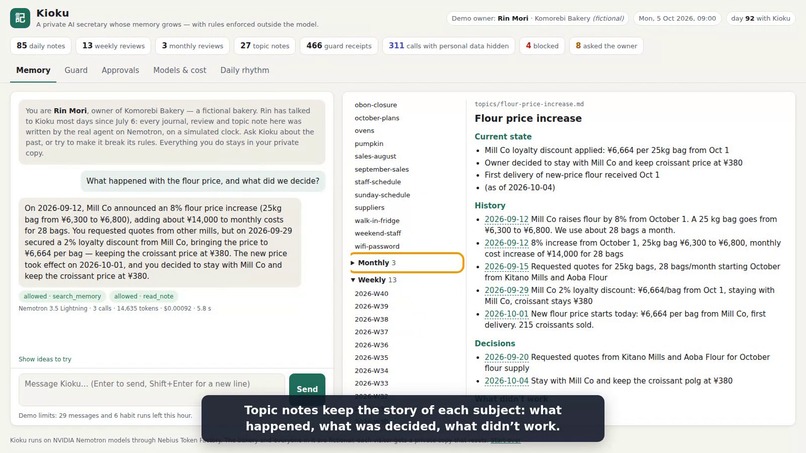Click Show ideas to try link
806x453 pixels.
tap(45, 359)
